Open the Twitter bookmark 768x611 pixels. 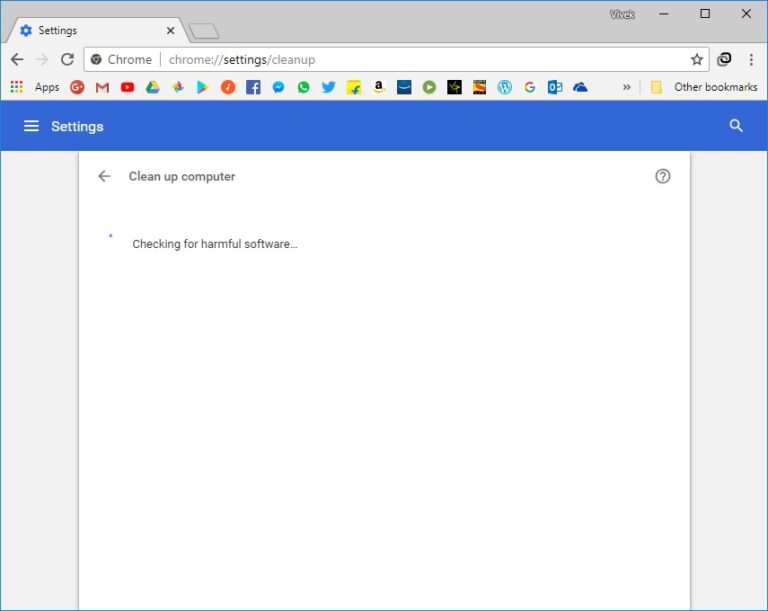pyautogui.click(x=329, y=87)
